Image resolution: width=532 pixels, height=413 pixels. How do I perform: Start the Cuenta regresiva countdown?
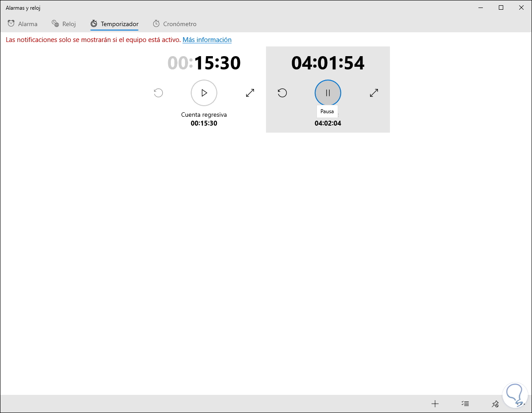pos(204,93)
